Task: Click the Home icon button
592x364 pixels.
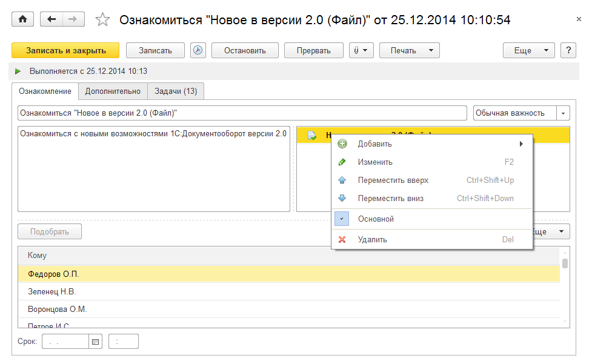Action: (23, 19)
